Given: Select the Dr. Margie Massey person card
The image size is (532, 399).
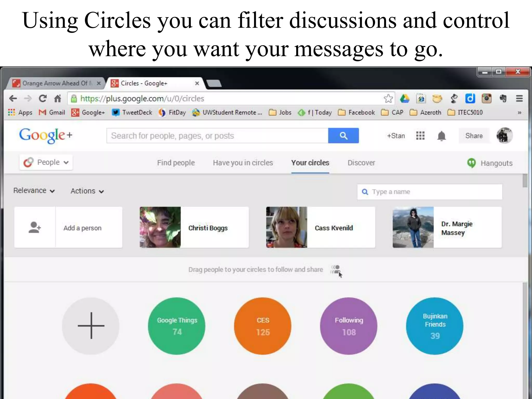Looking at the screenshot, I should (447, 227).
